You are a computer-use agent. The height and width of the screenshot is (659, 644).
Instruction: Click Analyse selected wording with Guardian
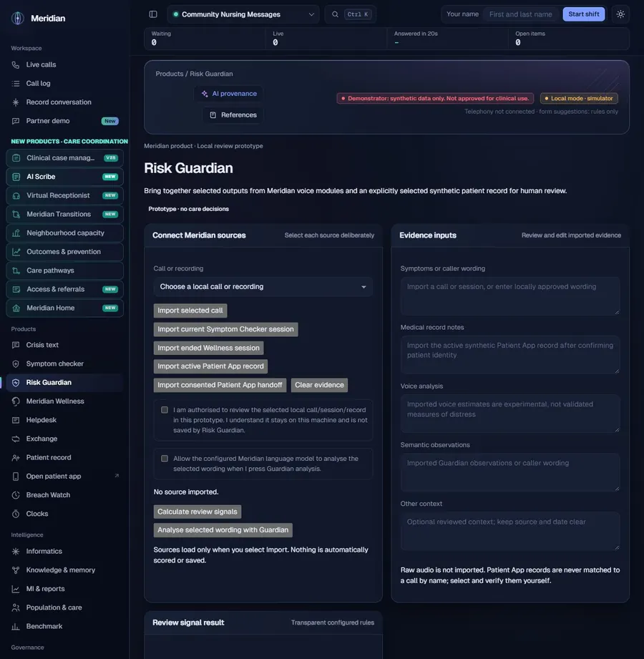[x=223, y=530]
